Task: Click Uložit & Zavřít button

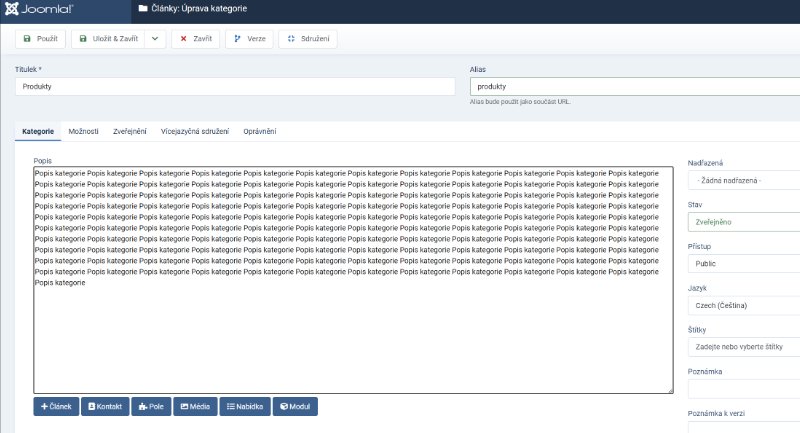Action: coord(108,39)
